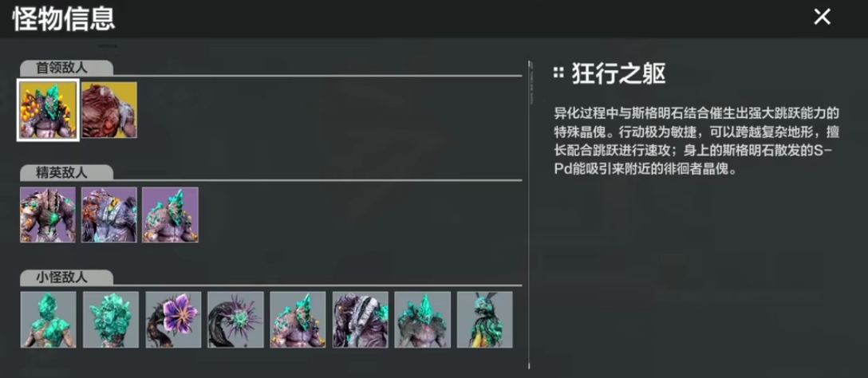Close the 怪物信息 panel
This screenshot has height=378, width=868.
point(822,18)
